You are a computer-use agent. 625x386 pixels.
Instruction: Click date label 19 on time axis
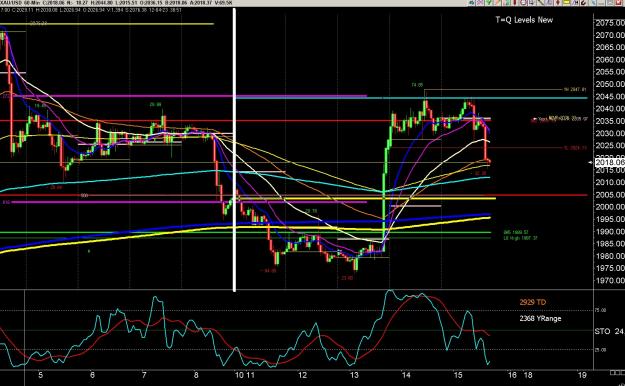click(582, 375)
